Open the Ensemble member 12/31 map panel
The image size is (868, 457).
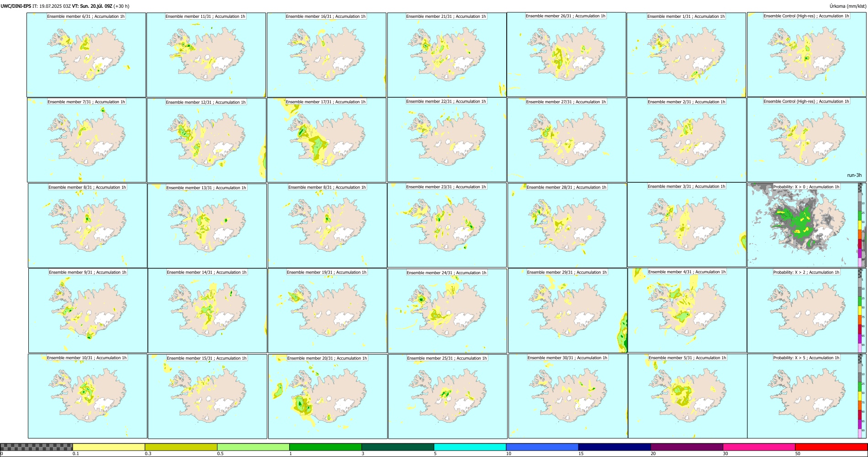[206, 141]
